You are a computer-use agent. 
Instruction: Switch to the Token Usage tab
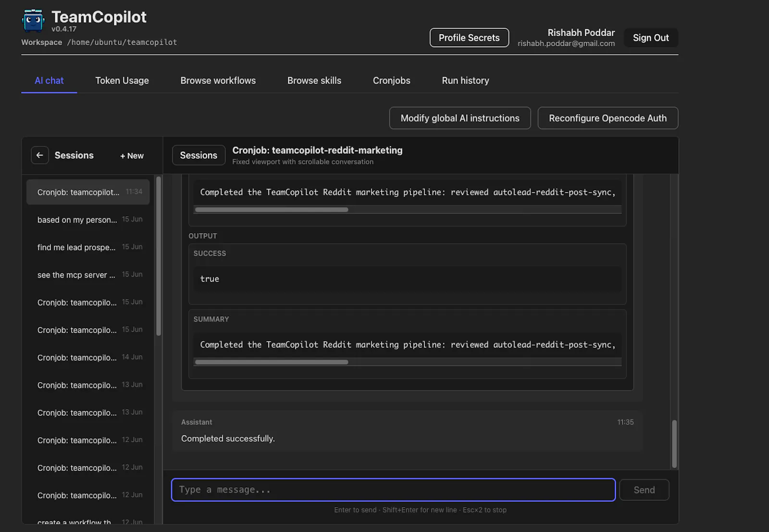122,81
